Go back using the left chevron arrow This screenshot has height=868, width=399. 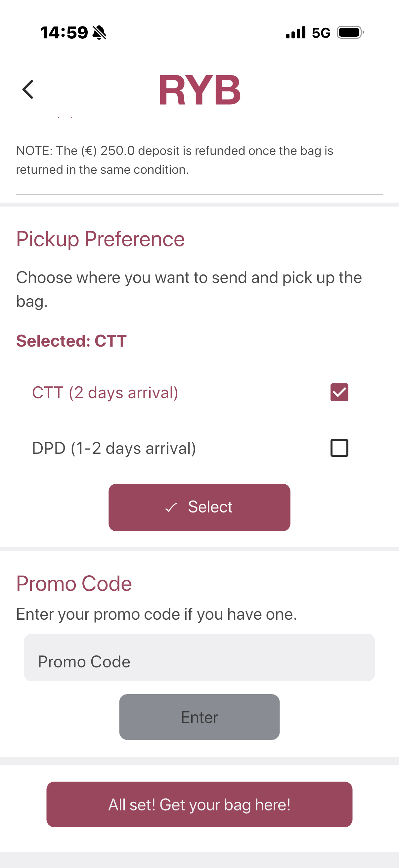[28, 89]
